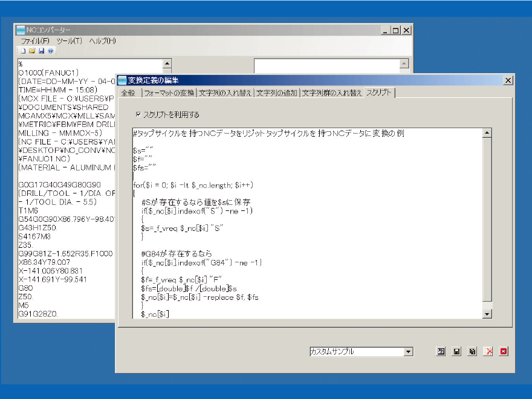Click the red exit icon at dialog bottom right
This screenshot has width=532, height=399.
pyautogui.click(x=503, y=351)
